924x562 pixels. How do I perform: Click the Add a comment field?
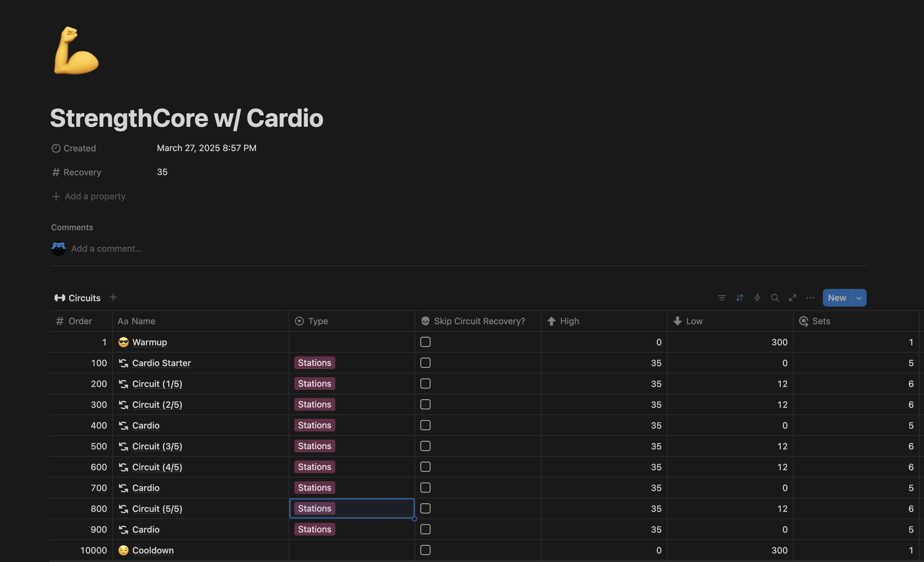point(107,248)
